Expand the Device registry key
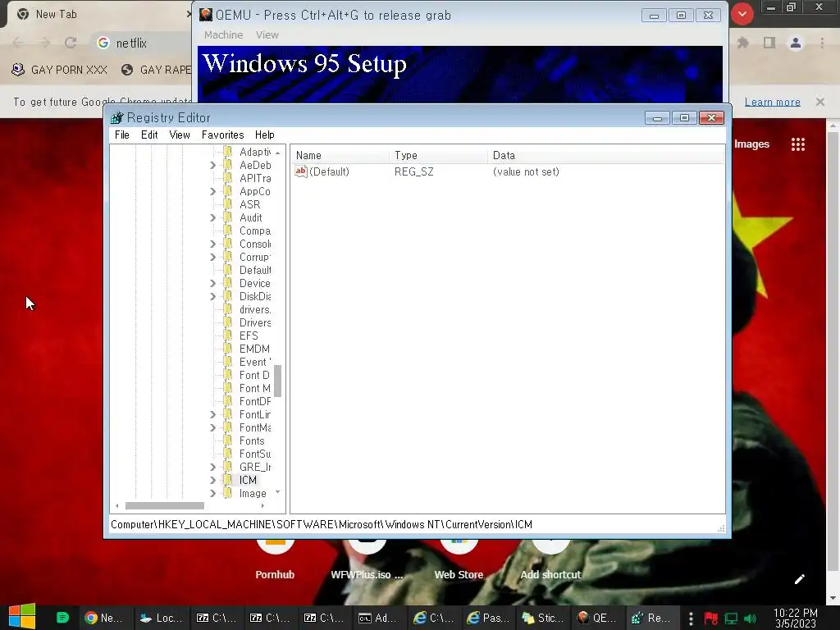Viewport: 840px width, 630px height. point(212,283)
